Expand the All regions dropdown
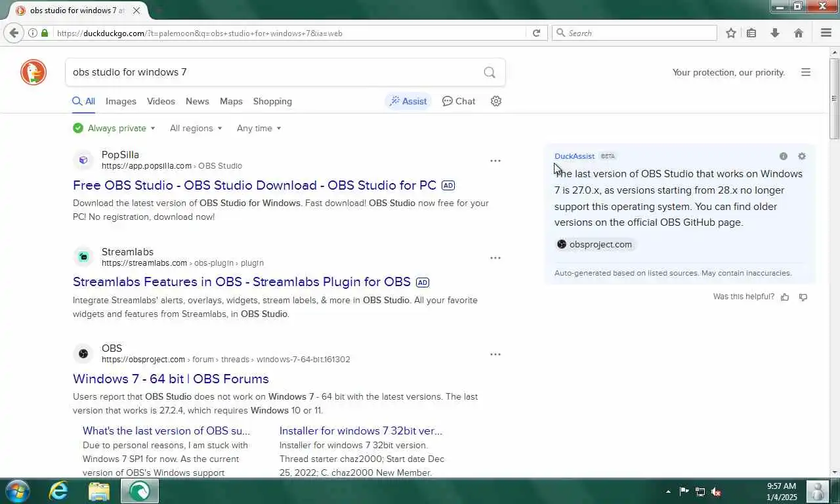 tap(196, 128)
